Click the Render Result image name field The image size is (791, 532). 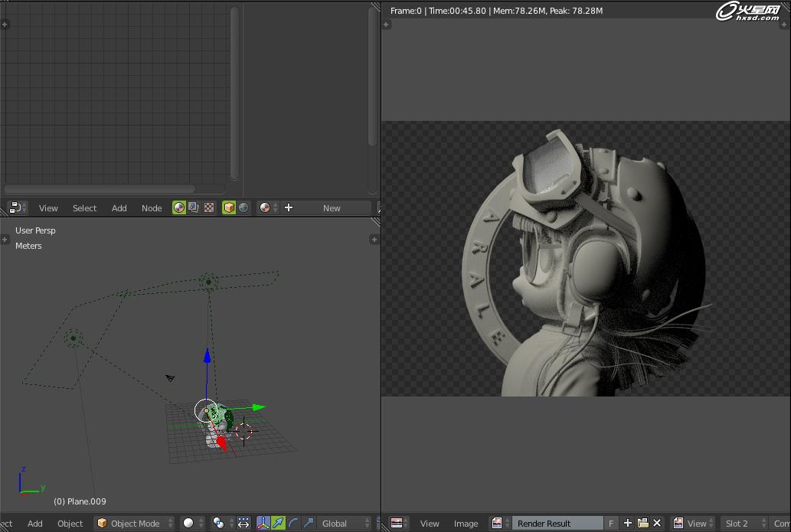tap(557, 524)
